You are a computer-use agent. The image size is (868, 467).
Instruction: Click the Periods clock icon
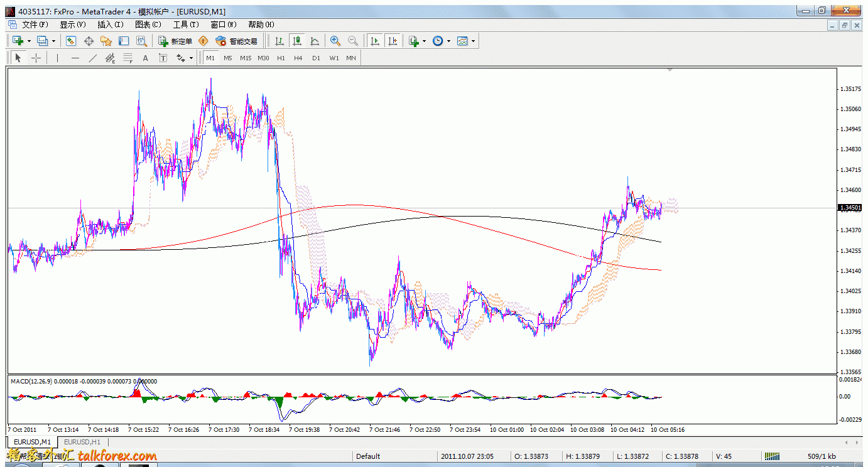click(438, 41)
